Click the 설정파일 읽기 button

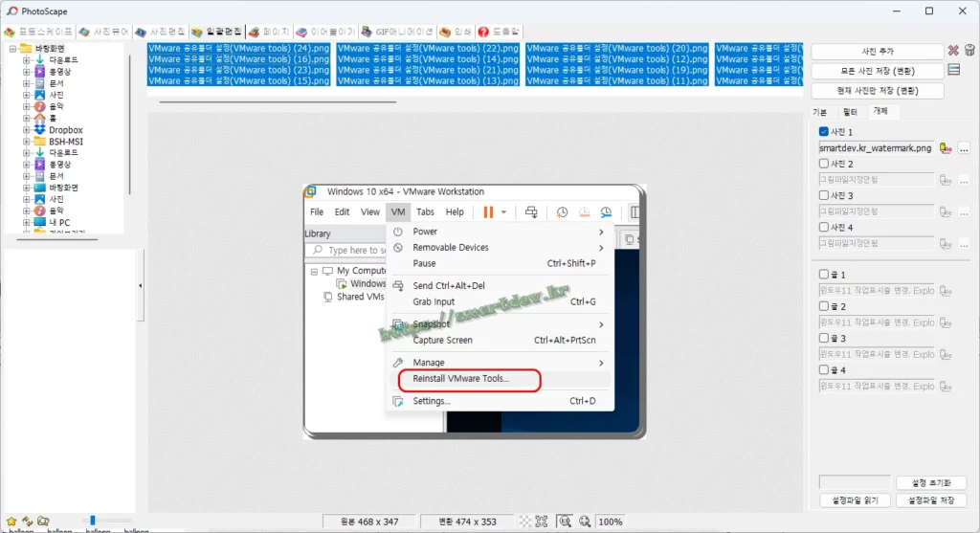[x=855, y=500]
